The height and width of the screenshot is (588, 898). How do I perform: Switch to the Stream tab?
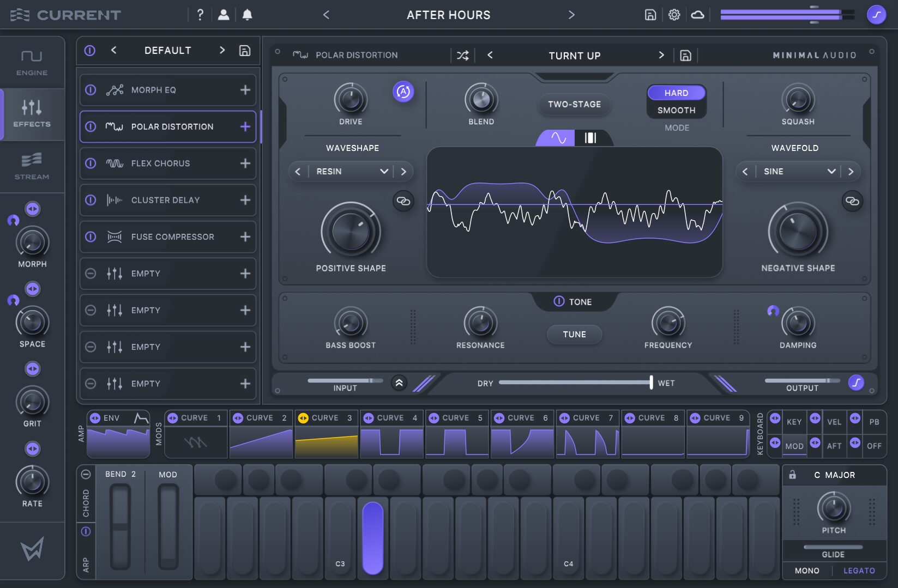(x=32, y=166)
